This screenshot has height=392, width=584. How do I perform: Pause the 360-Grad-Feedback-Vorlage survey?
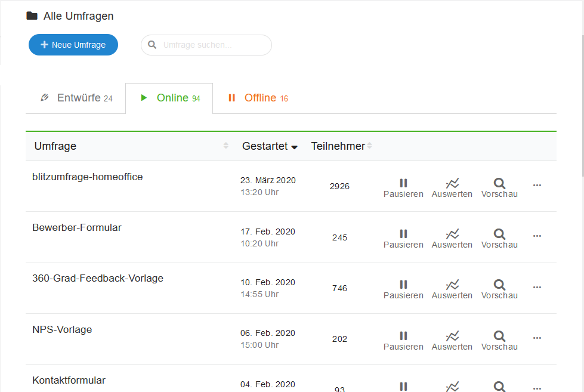(x=403, y=290)
